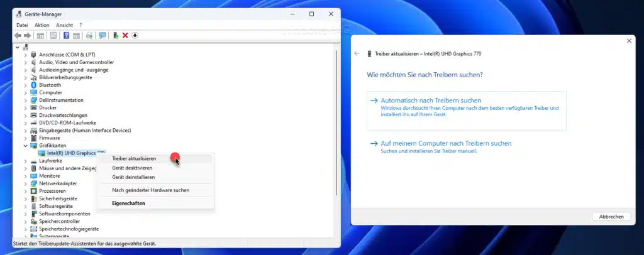644x255 pixels.
Task: Toggle the console tree pane toolbar icon
Action: coord(40,36)
